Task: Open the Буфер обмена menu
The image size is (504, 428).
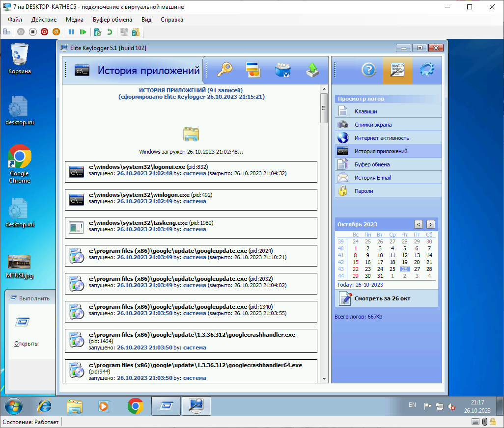Action: tap(112, 20)
